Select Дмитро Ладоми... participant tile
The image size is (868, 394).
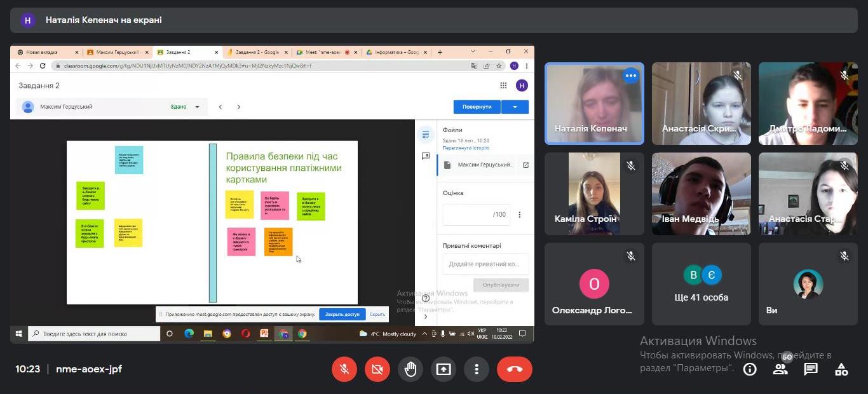click(808, 104)
